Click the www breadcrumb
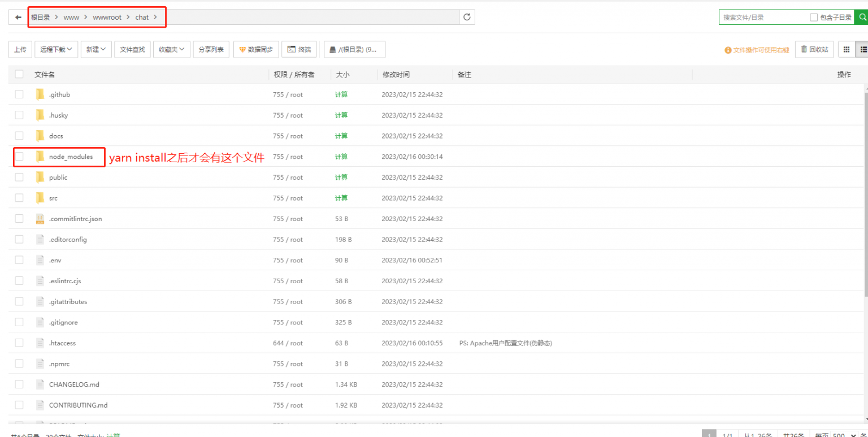Viewport: 868px width, 437px height. (71, 17)
